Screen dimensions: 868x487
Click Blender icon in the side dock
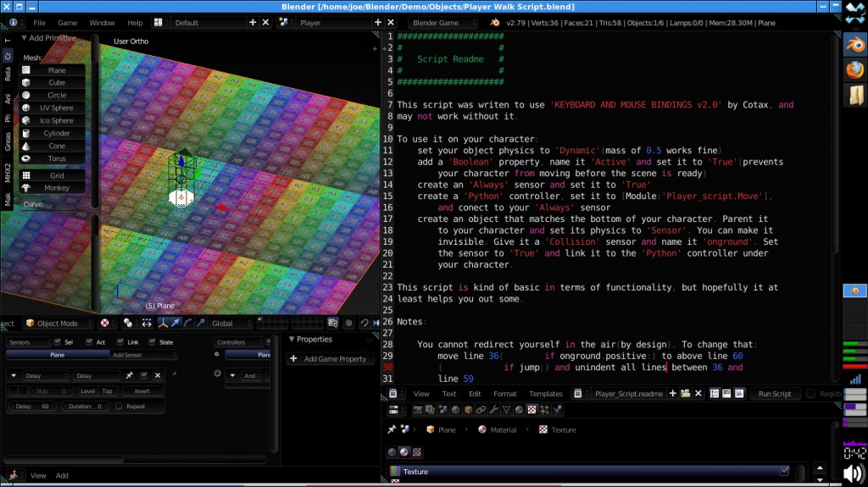pyautogui.click(x=854, y=44)
